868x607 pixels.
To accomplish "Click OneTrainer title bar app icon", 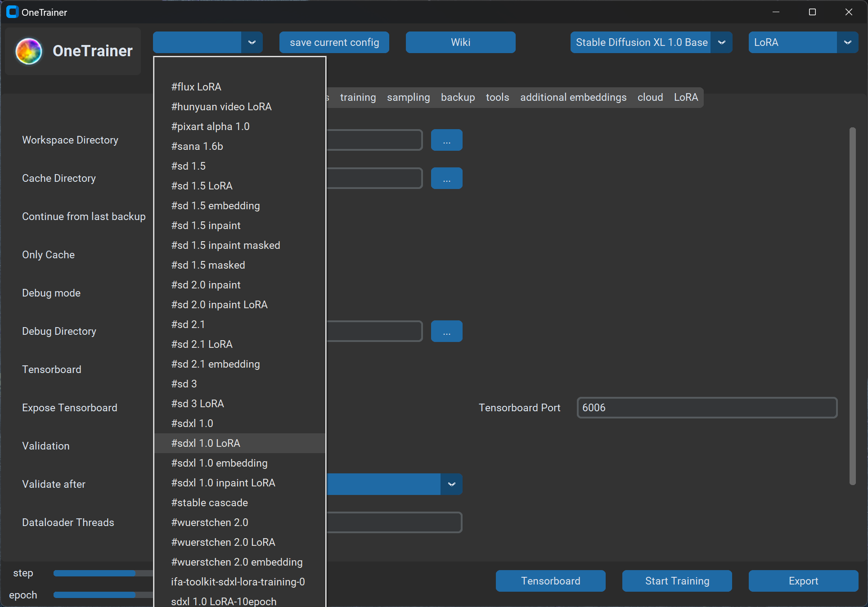I will click(x=12, y=12).
